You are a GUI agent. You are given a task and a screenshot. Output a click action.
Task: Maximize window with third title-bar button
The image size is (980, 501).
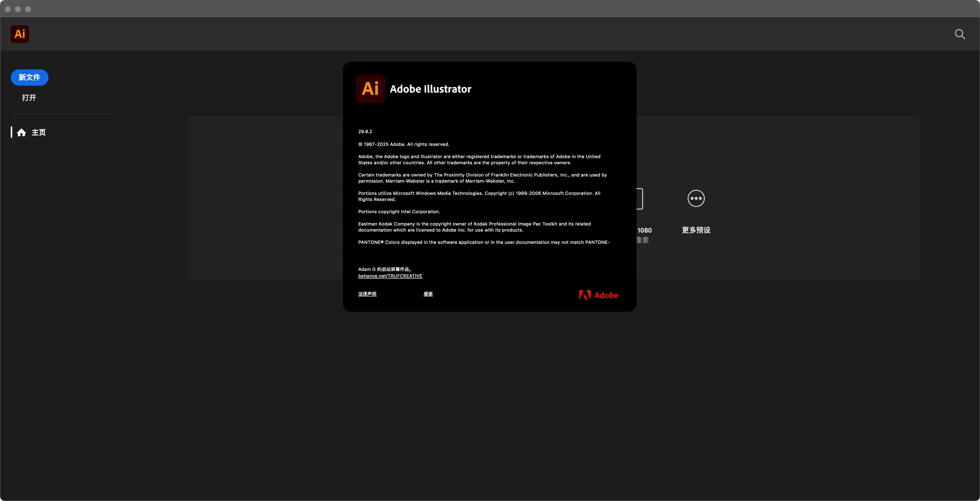click(x=28, y=9)
